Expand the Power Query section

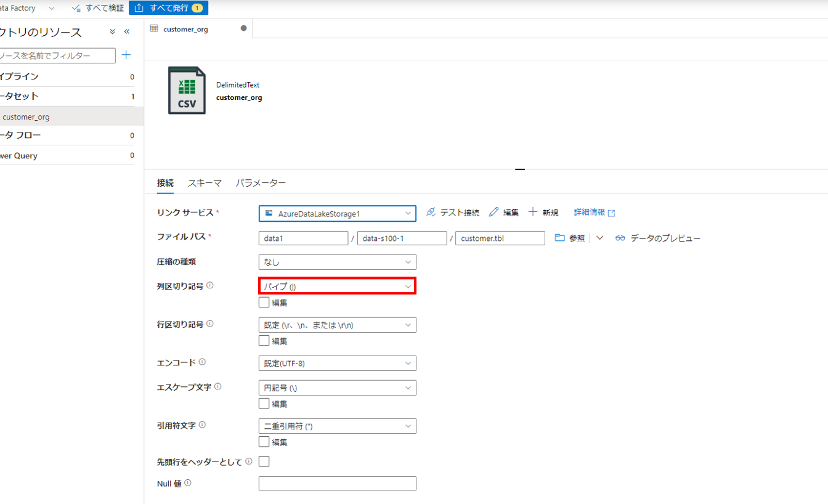pos(67,156)
